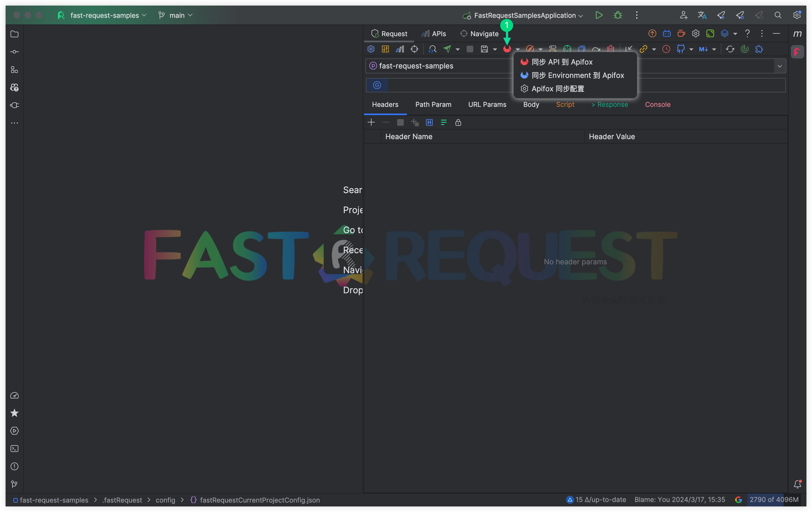Toggle the H header icon above Header Name
Viewport: 812px width, 512px height.
pyautogui.click(x=429, y=122)
